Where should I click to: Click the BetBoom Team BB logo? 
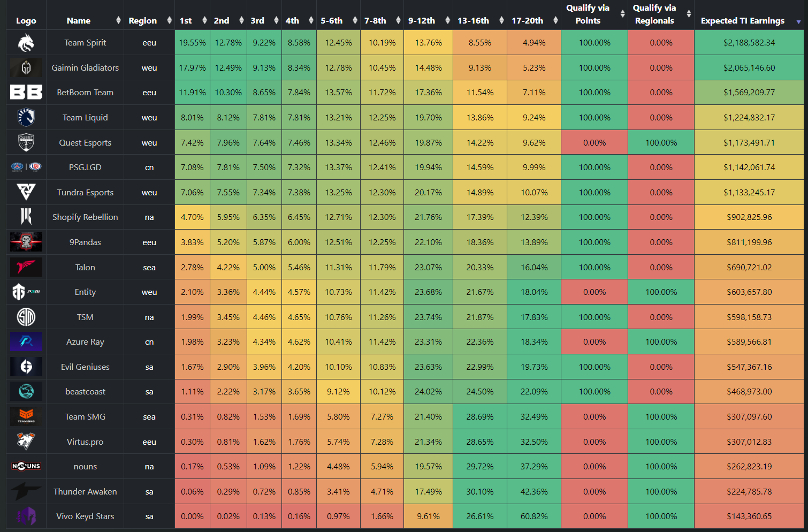pyautogui.click(x=26, y=93)
